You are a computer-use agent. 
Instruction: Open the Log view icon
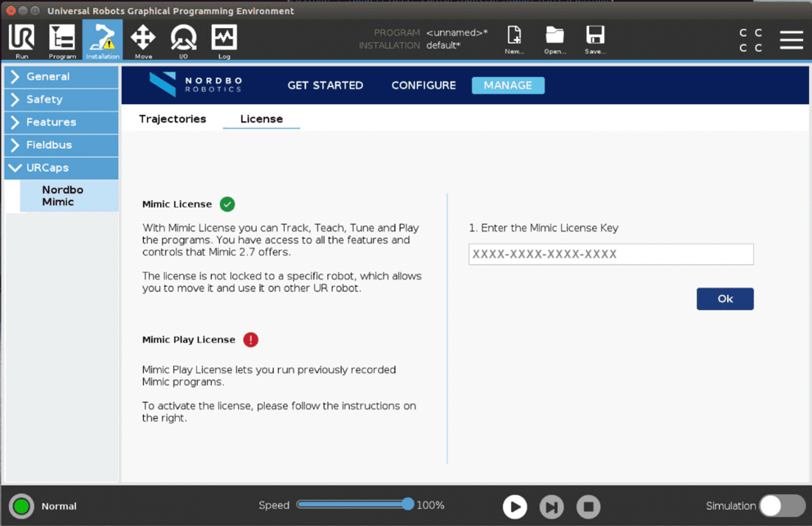point(224,40)
